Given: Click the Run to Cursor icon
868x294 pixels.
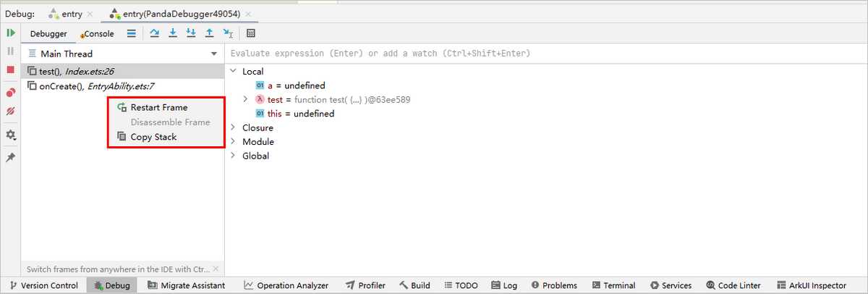Looking at the screenshot, I should (x=228, y=33).
